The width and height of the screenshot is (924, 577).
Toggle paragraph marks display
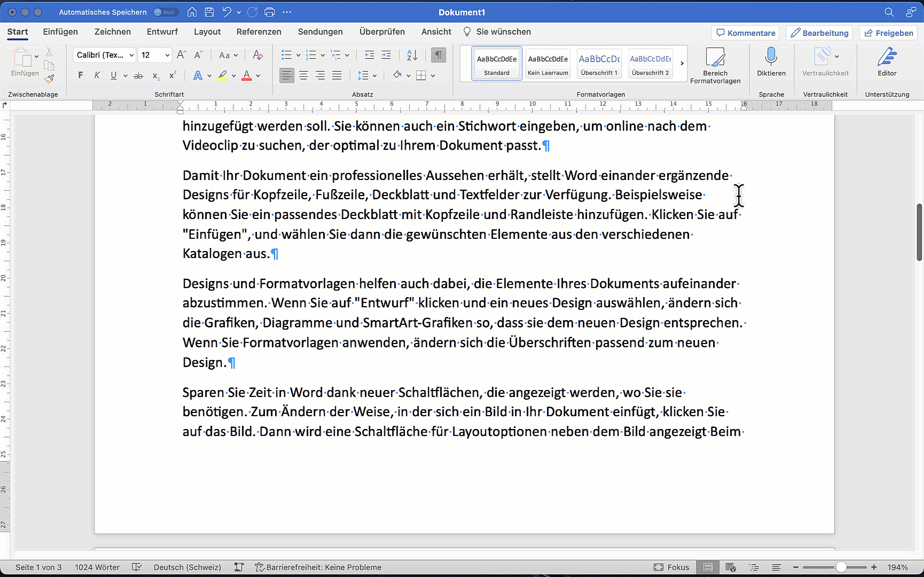click(438, 55)
